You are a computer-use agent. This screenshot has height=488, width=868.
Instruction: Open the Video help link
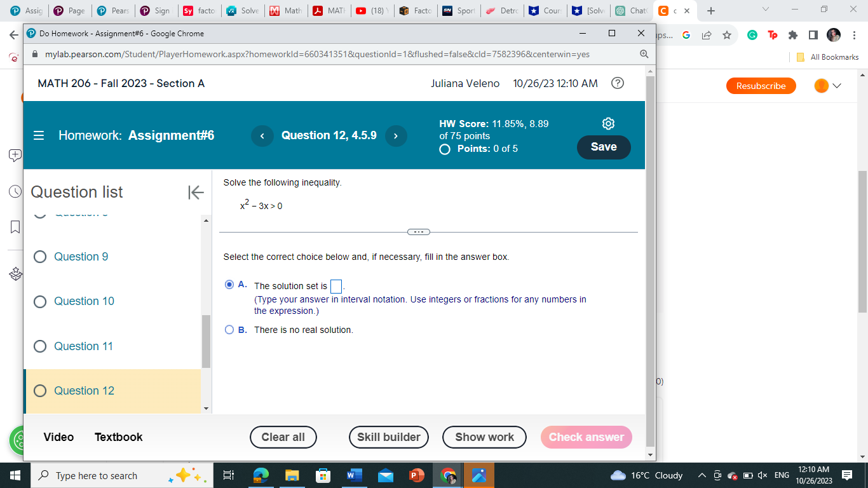(x=58, y=437)
